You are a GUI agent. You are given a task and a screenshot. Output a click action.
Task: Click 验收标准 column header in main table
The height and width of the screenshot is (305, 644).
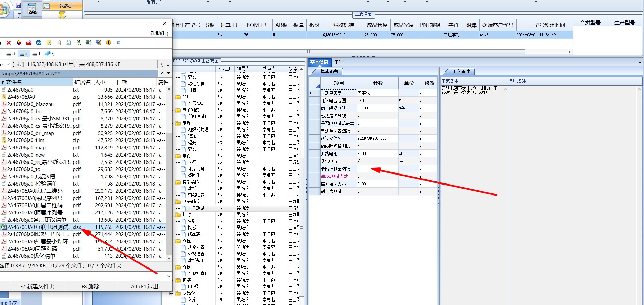tap(343, 25)
